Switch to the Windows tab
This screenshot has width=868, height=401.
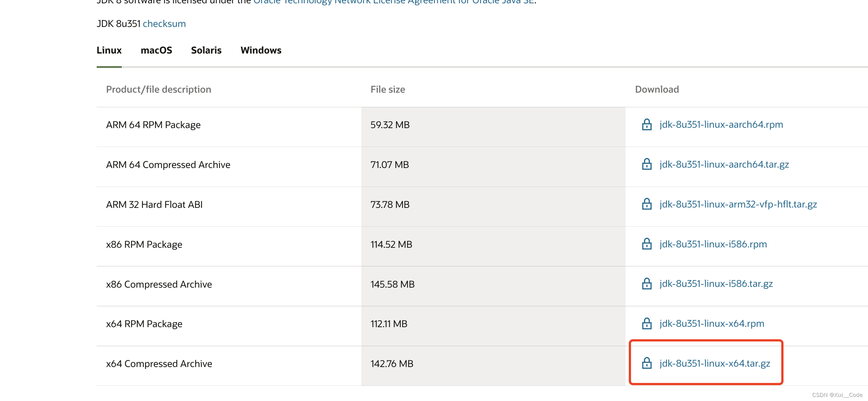point(261,50)
